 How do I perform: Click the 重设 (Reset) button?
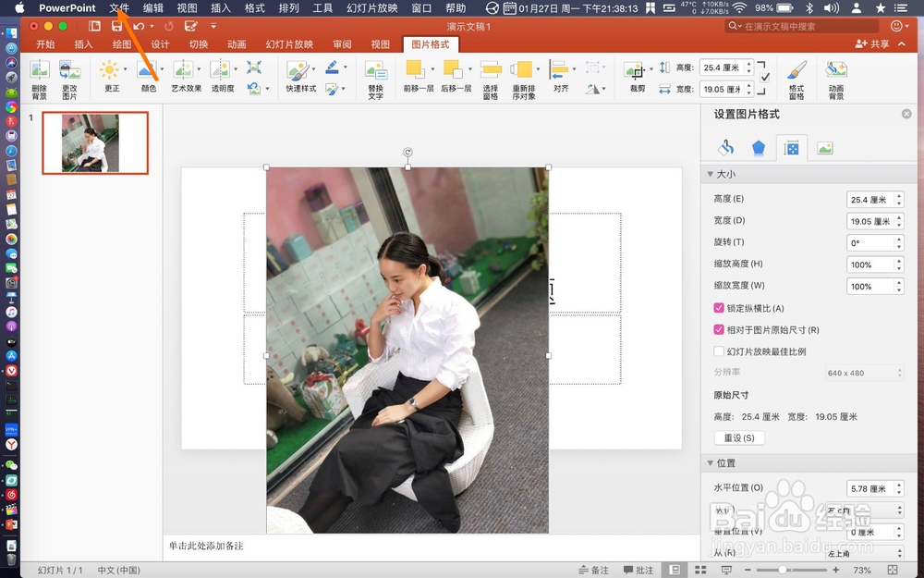pyautogui.click(x=739, y=437)
